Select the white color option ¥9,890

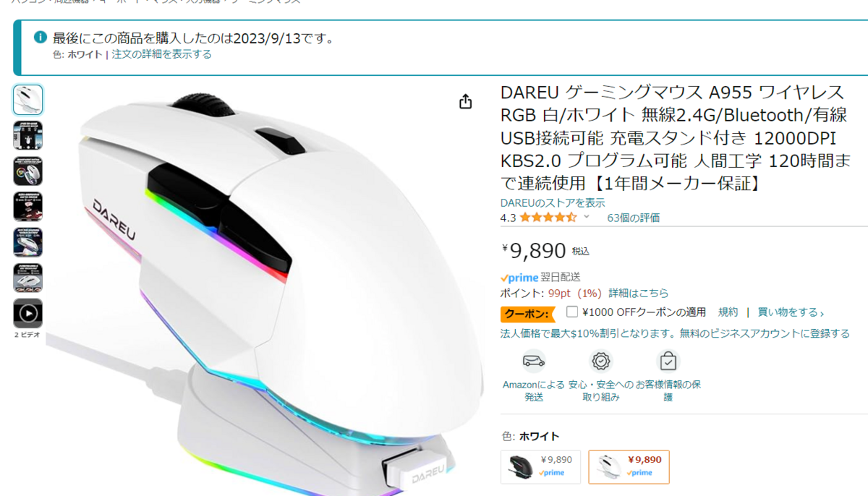coord(629,467)
